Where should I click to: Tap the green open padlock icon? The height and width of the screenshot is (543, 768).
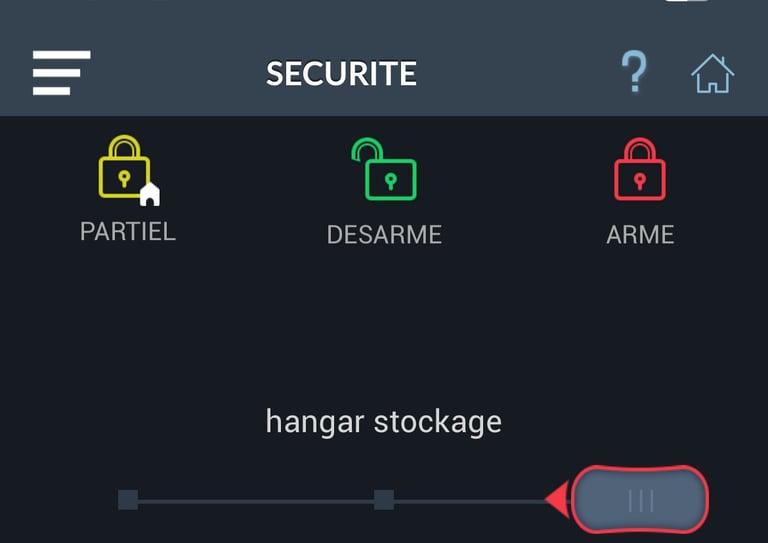click(x=386, y=171)
